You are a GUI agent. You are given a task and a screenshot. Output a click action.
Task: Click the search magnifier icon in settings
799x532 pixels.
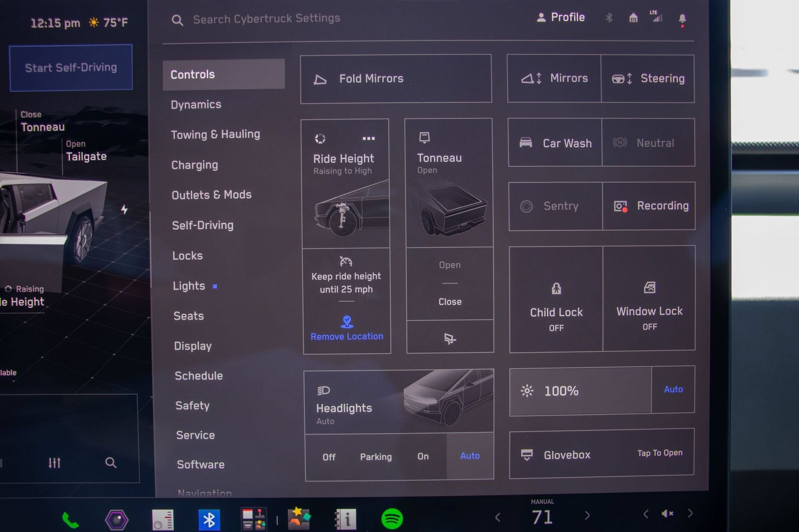(x=177, y=20)
